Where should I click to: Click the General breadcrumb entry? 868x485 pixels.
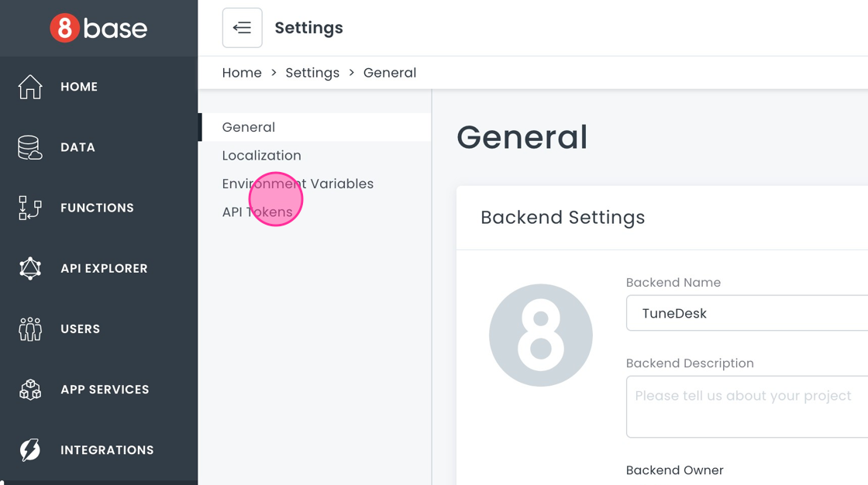point(390,72)
